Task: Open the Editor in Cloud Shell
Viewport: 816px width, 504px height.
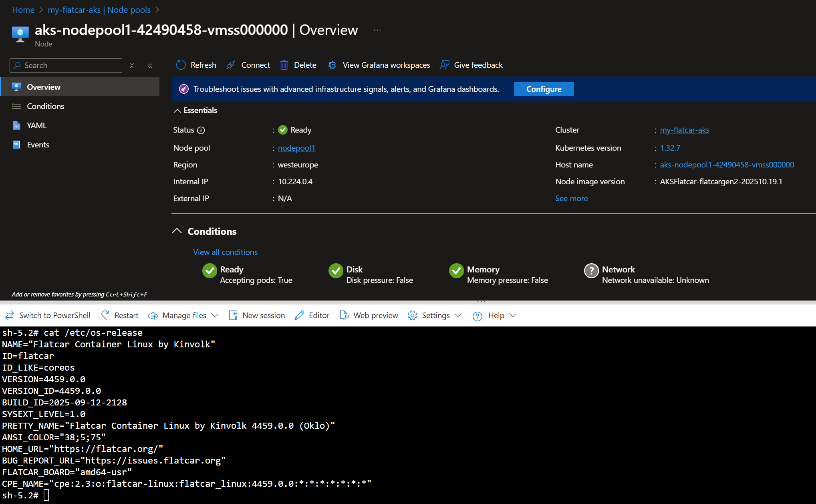Action: (x=312, y=316)
